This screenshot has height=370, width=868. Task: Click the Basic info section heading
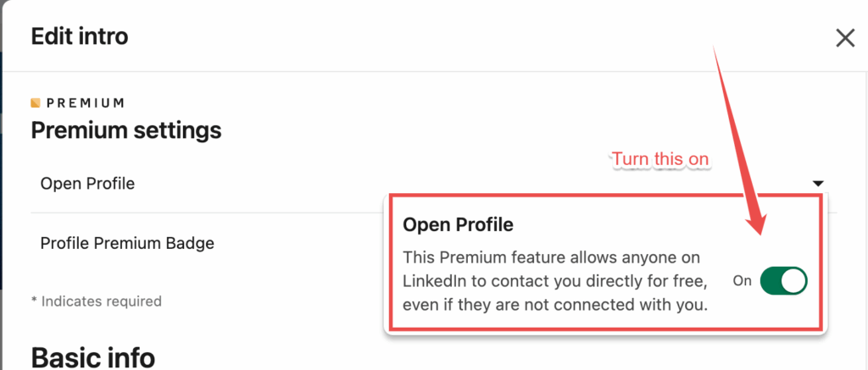coord(93,356)
